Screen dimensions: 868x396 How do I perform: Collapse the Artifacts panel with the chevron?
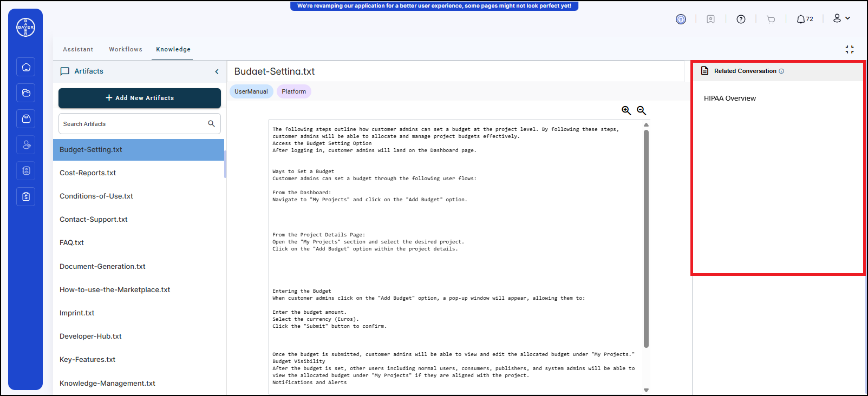tap(217, 71)
